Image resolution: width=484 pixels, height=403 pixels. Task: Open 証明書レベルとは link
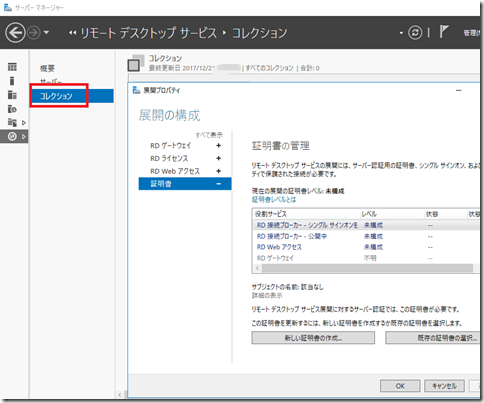pos(274,199)
